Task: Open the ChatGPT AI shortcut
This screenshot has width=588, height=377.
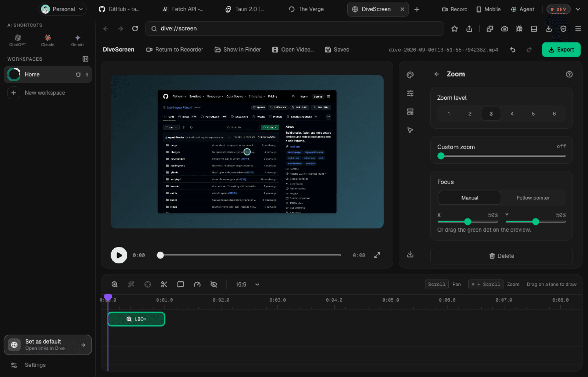Action: (x=18, y=40)
